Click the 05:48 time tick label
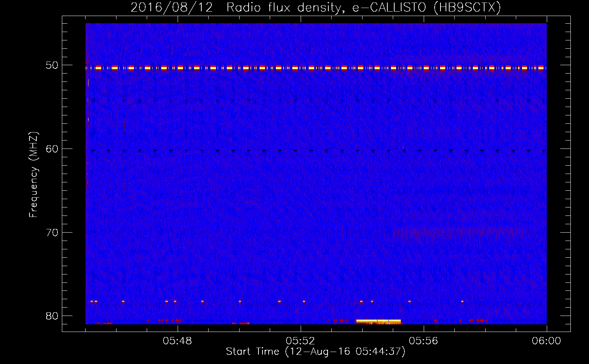This screenshot has width=589, height=364. [177, 341]
